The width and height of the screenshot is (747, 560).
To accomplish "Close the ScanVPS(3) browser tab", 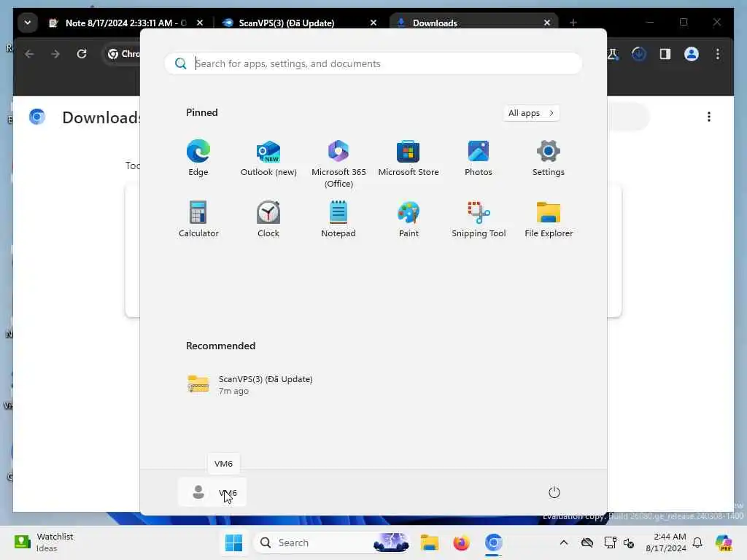I will [x=373, y=23].
